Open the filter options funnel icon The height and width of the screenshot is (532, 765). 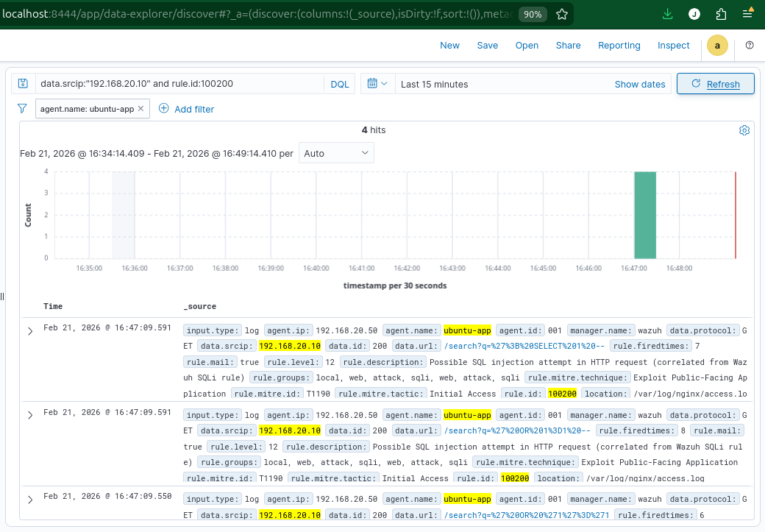[22, 108]
